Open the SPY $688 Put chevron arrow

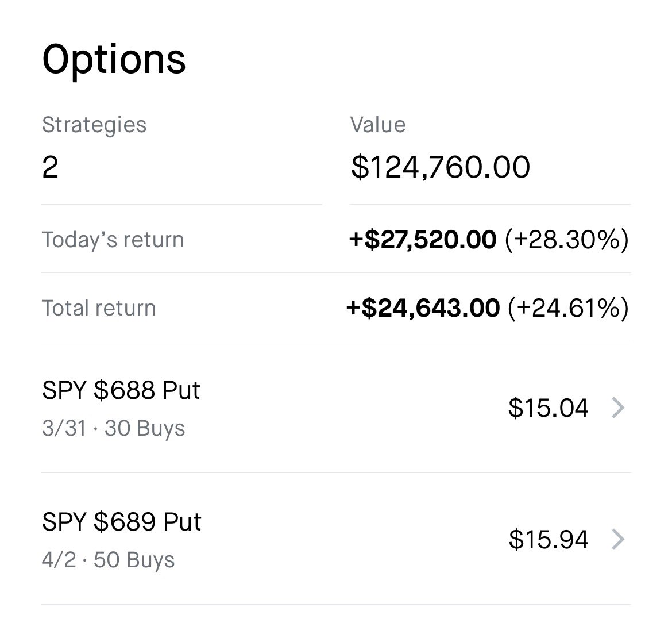(617, 408)
